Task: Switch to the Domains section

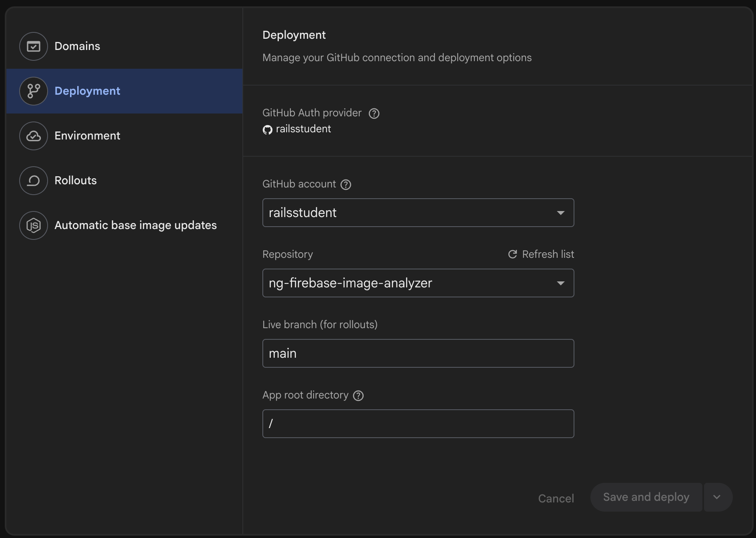Action: [x=124, y=46]
